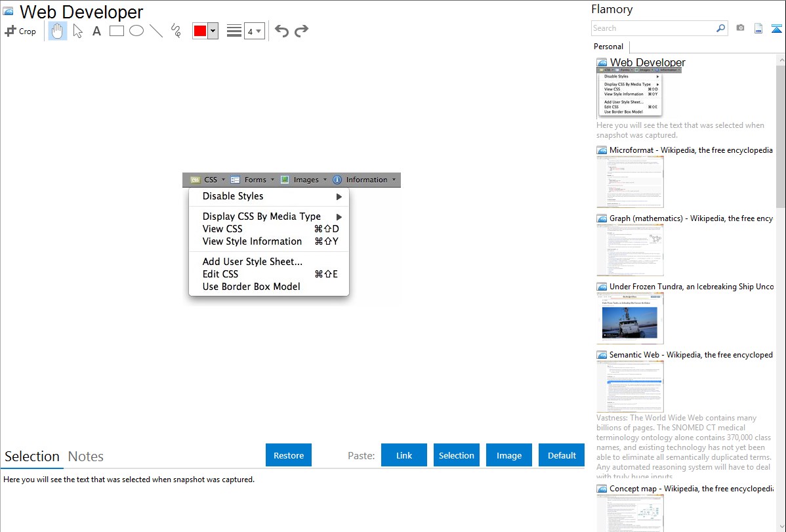Undo the last annotation

click(x=281, y=31)
